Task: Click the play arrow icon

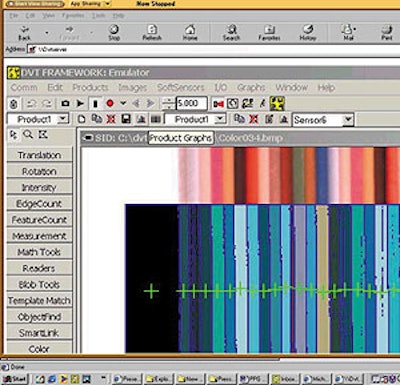Action: pyautogui.click(x=80, y=104)
